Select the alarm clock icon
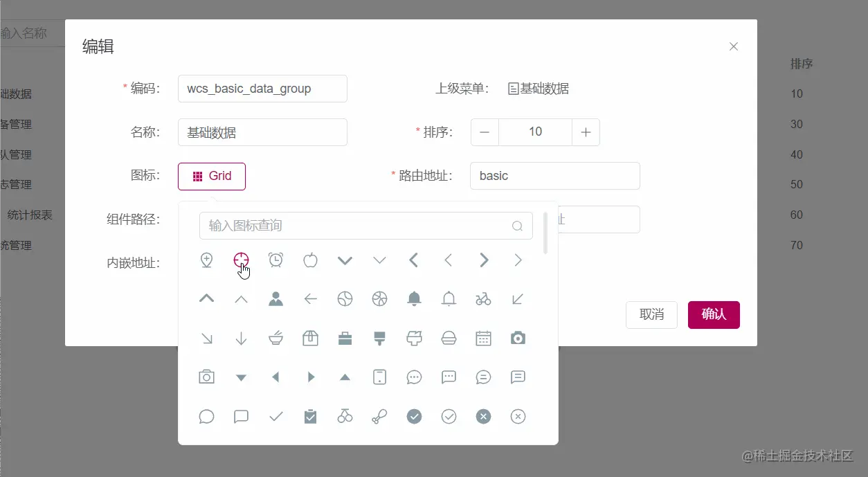Image resolution: width=868 pixels, height=477 pixels. pyautogui.click(x=275, y=260)
